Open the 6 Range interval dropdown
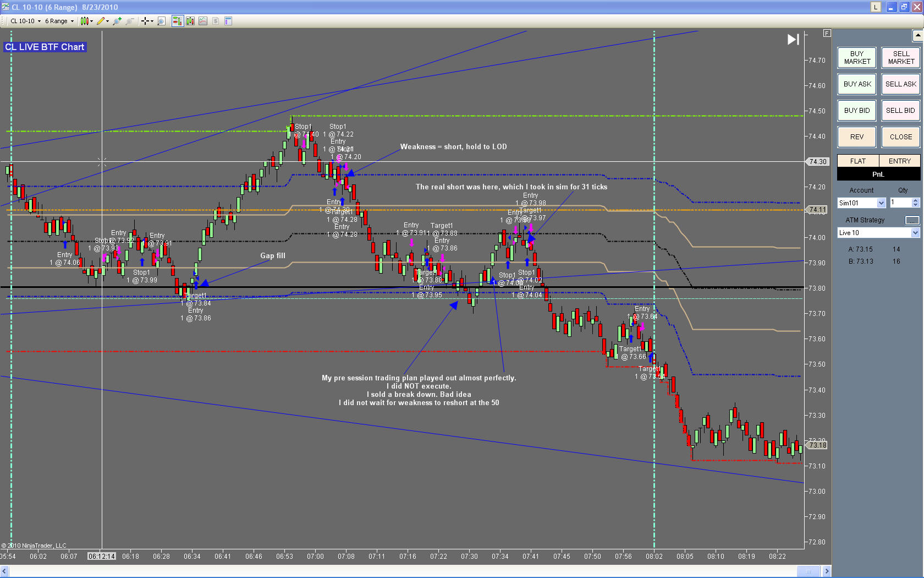Screen dimensions: 924x578 pos(59,21)
